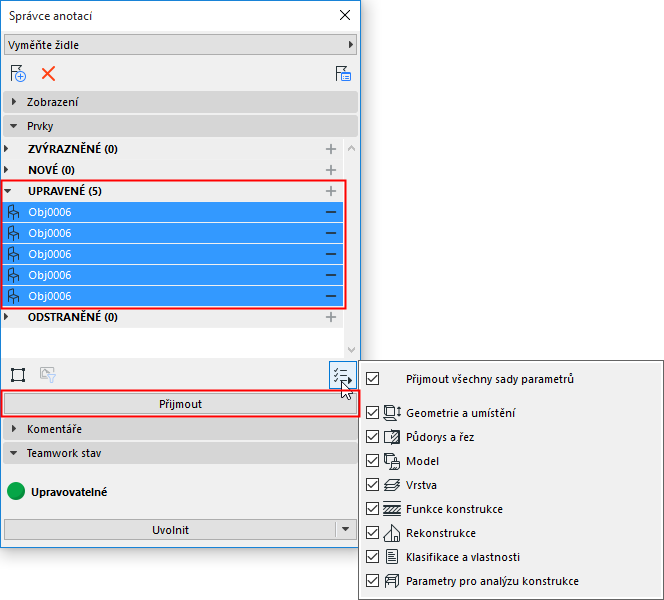
Task: Click the greyed-out filter elements icon
Action: click(48, 375)
